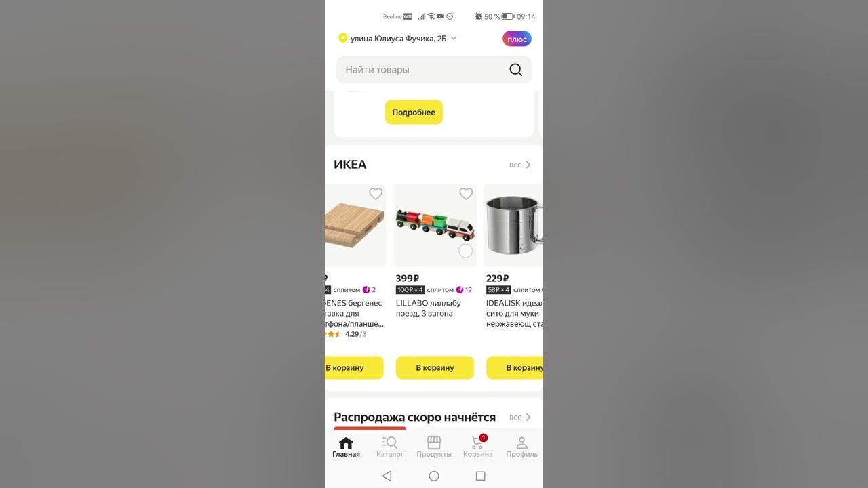The width and height of the screenshot is (868, 488).
Task: Tap the search magnifier icon
Action: [x=515, y=70]
